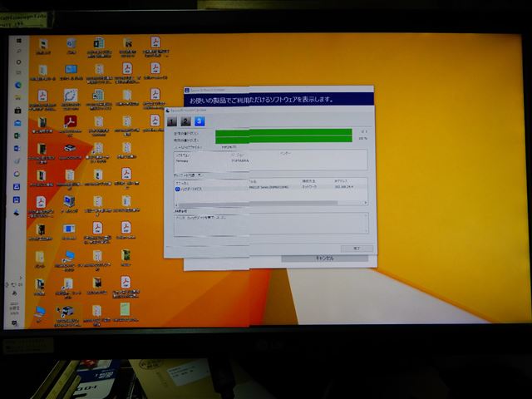
Task: Select the blue circular arrows desktop icon
Action: pos(71,96)
